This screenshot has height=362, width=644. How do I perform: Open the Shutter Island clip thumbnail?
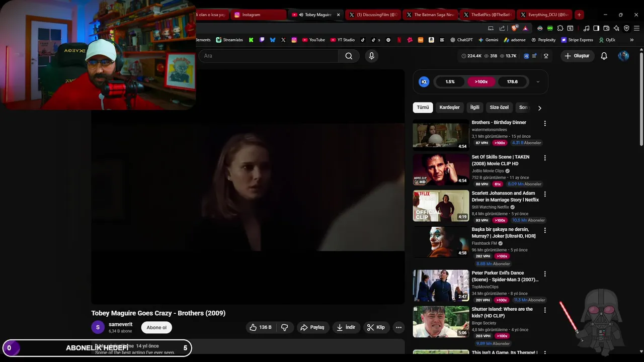coord(441,322)
